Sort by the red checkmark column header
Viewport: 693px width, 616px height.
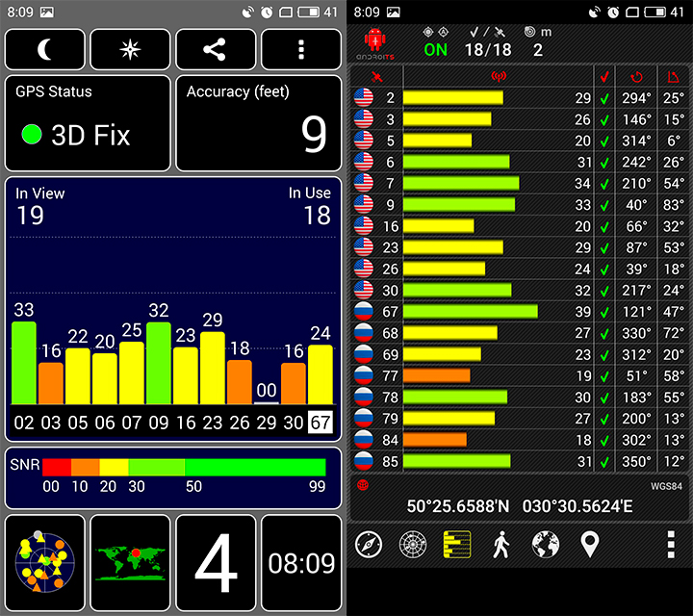point(603,76)
